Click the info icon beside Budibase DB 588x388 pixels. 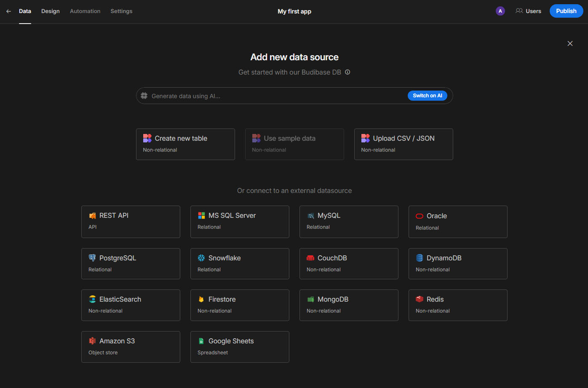click(347, 72)
